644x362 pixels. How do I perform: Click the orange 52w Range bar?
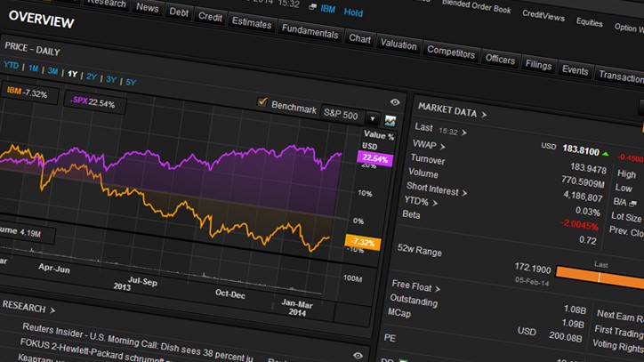[x=600, y=278]
